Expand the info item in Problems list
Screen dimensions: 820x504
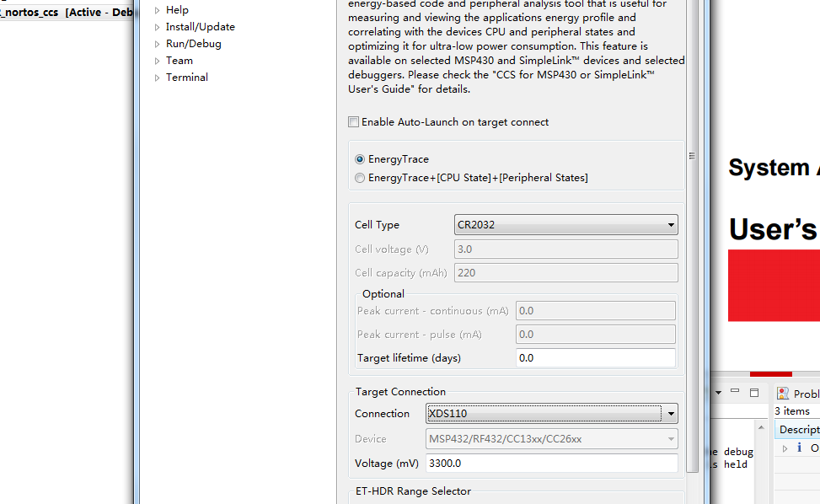click(785, 448)
